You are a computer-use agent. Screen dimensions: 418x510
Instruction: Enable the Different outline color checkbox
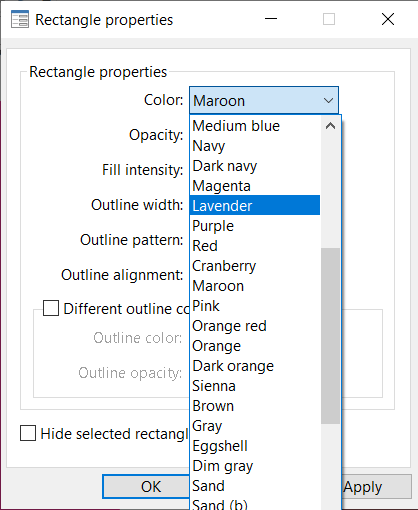click(x=51, y=308)
